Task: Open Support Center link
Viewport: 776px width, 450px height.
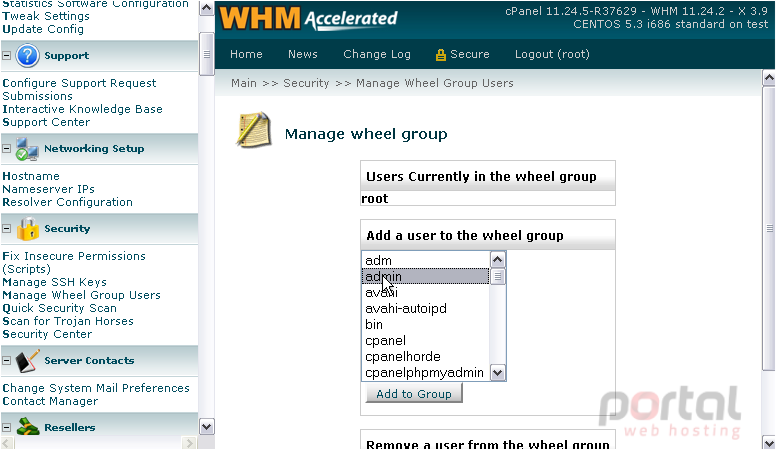Action: (46, 122)
